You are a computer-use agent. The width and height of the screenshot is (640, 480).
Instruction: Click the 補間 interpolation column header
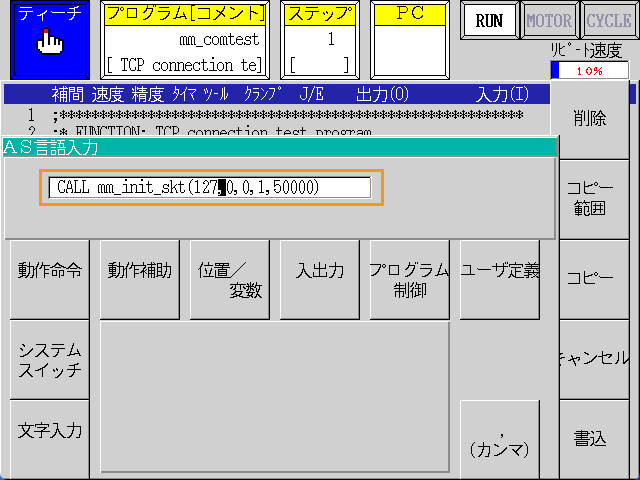67,95
